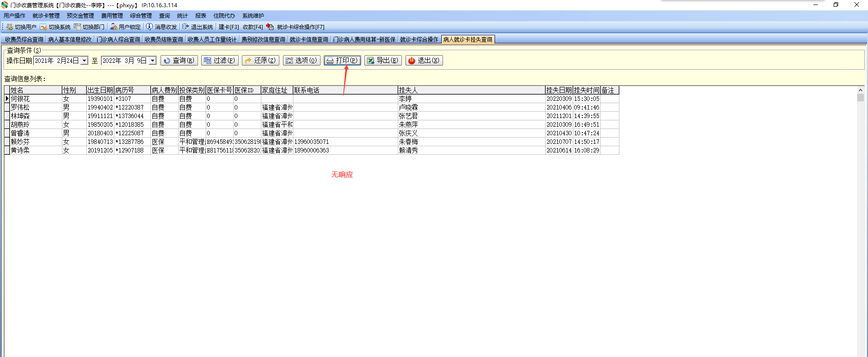Open the 查询 menu

(165, 16)
